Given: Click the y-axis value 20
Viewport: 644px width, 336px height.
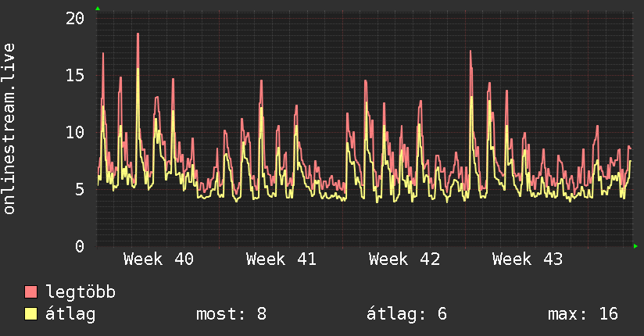Looking at the screenshot, I should tap(75, 18).
